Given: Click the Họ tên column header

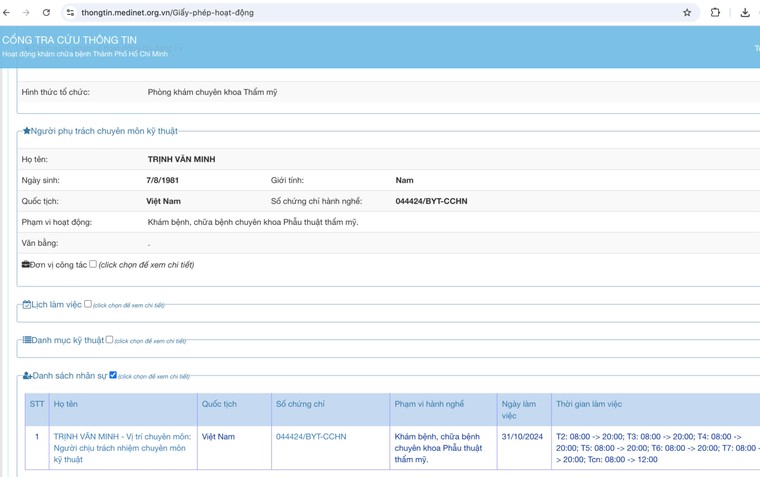Looking at the screenshot, I should (66, 404).
